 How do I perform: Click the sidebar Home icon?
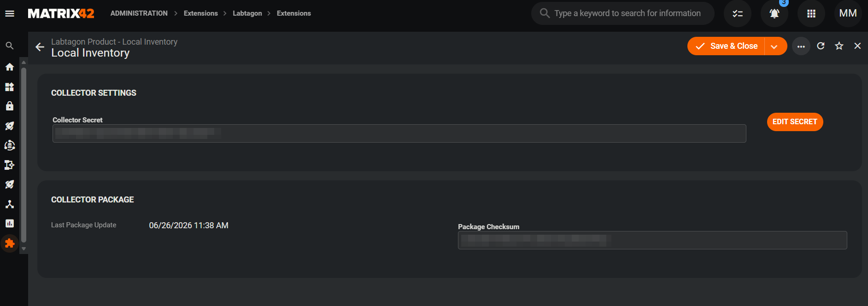(x=10, y=67)
